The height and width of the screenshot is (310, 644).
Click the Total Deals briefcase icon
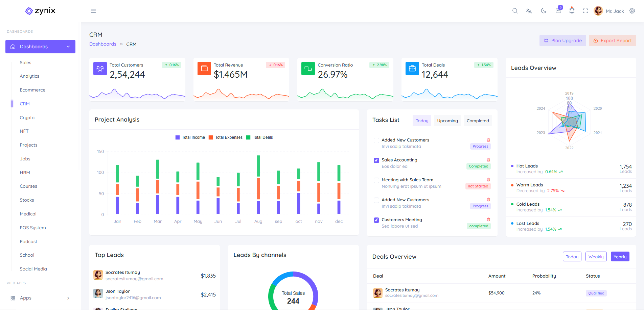[x=412, y=69]
